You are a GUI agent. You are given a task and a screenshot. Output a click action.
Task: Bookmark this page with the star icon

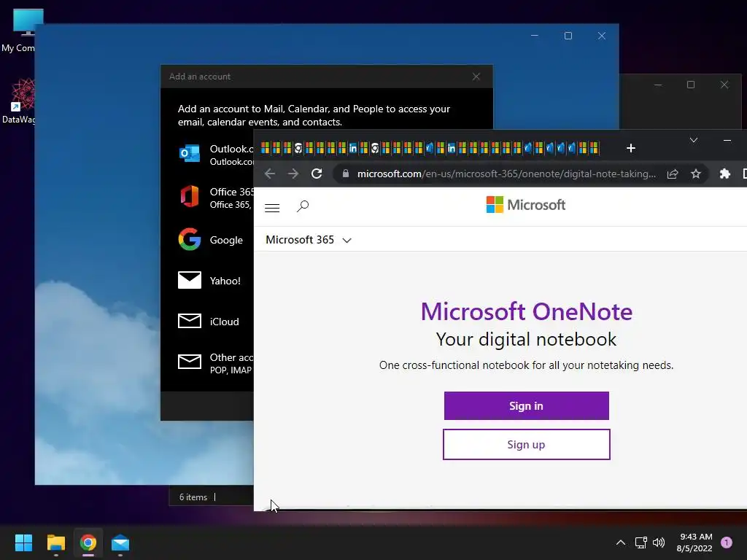695,174
